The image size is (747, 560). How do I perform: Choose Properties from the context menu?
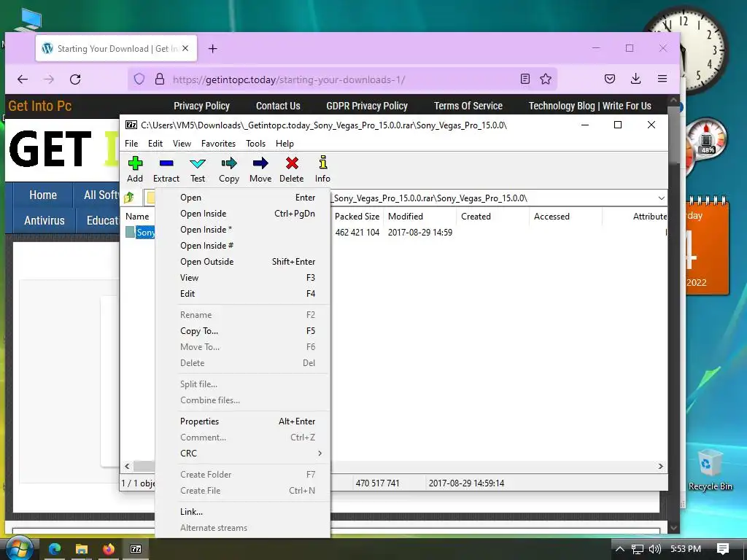(243, 421)
